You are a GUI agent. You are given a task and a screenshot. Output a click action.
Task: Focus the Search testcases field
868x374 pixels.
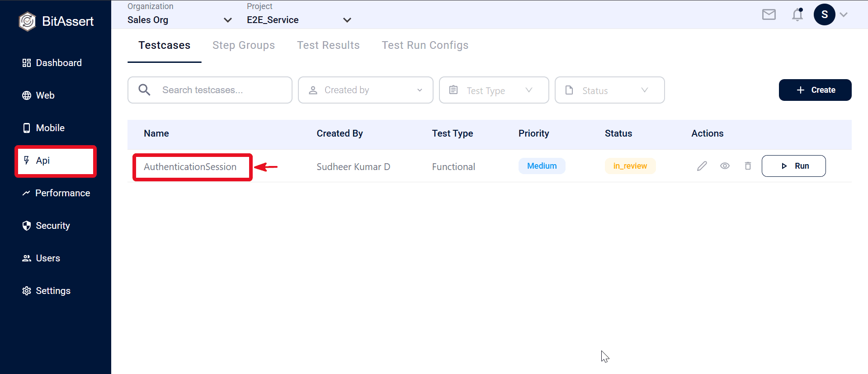[x=210, y=90]
